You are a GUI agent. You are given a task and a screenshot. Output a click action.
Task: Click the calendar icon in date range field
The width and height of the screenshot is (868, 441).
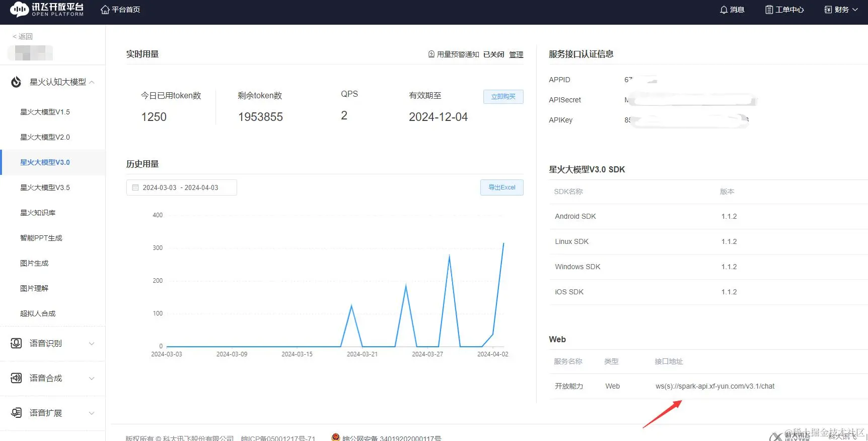[x=135, y=187]
